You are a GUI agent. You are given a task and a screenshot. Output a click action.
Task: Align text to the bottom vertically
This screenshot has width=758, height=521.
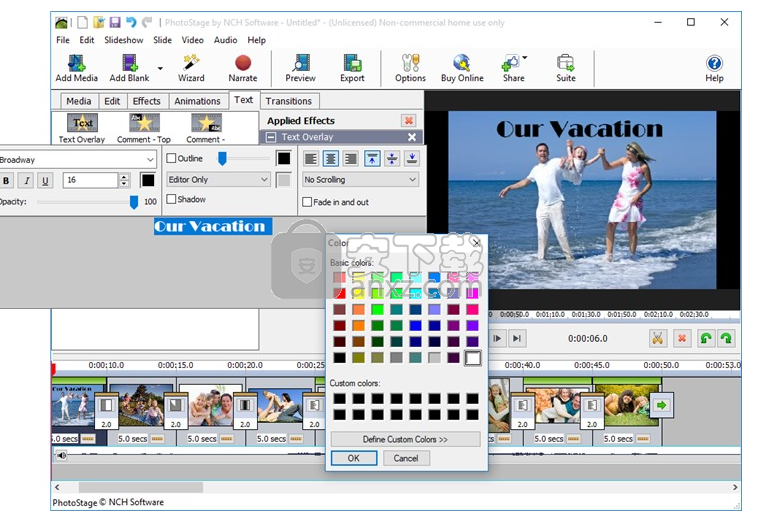(x=412, y=159)
